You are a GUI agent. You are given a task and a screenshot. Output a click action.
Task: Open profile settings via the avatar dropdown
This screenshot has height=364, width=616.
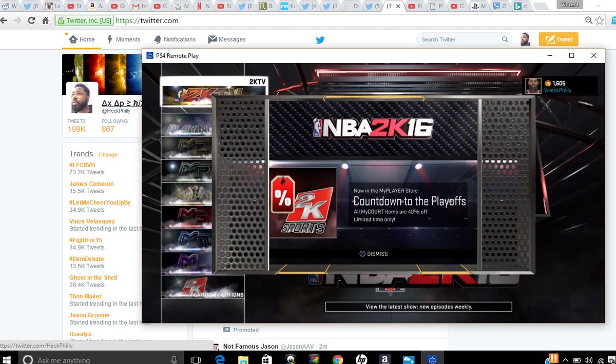pyautogui.click(x=526, y=39)
